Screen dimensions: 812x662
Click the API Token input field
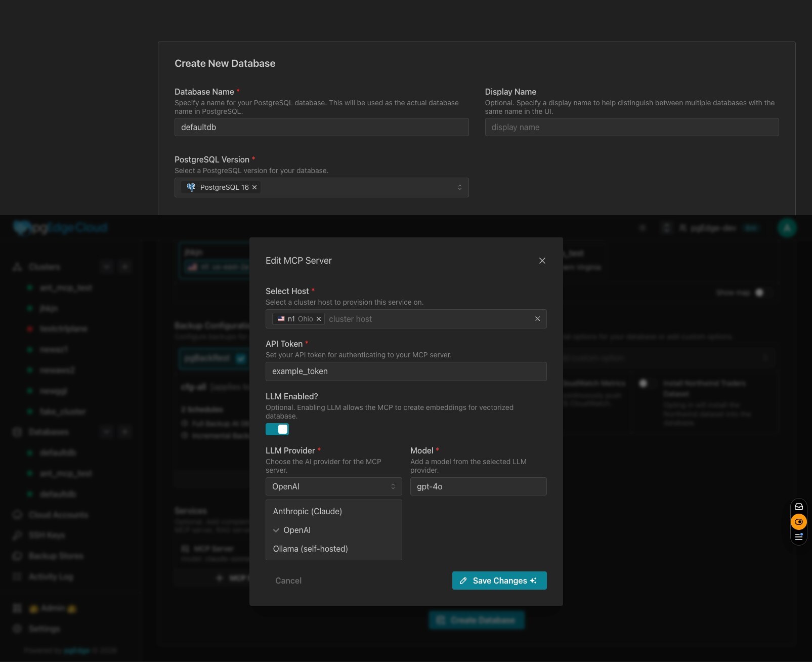pos(406,371)
